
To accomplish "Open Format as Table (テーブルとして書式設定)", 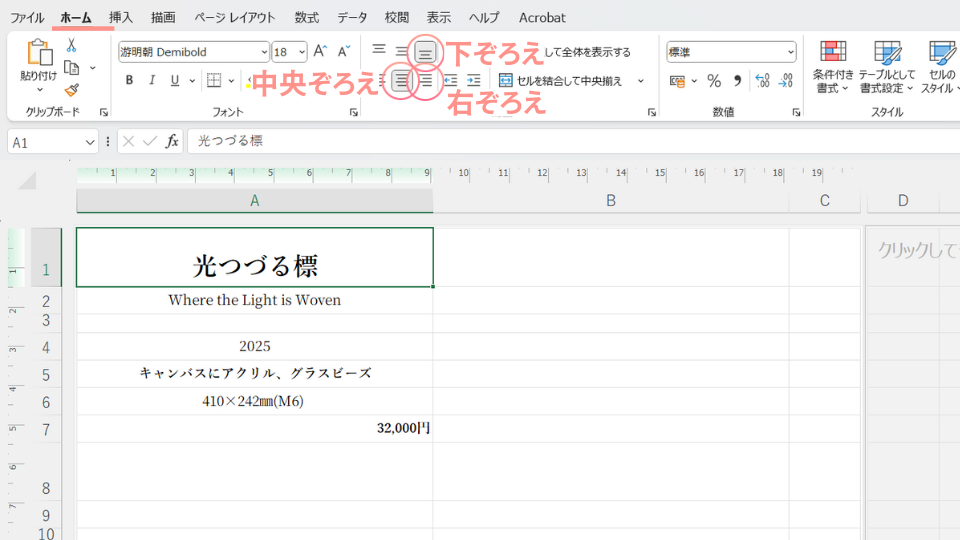I will [x=887, y=67].
